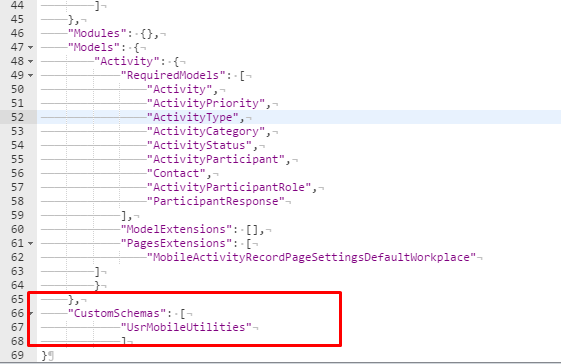The width and height of the screenshot is (561, 364).
Task: Collapse the "RequiredModels" array fold arrow
Action: pyautogui.click(x=30, y=76)
